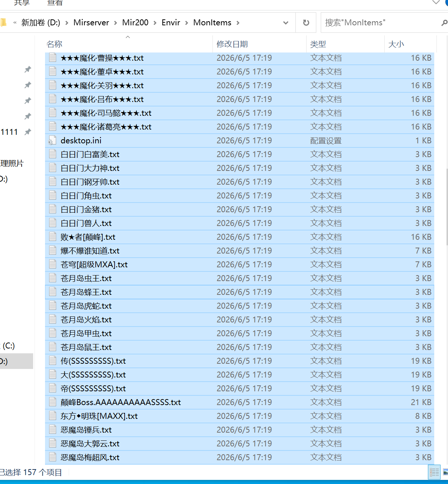Select the file name 恶魔岛大郭云.txt

pos(90,443)
